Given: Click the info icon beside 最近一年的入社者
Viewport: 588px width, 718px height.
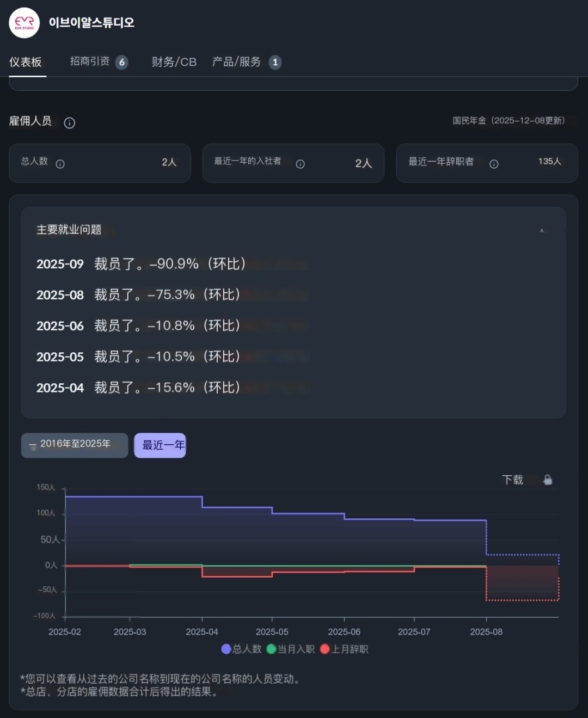Looking at the screenshot, I should pos(300,163).
